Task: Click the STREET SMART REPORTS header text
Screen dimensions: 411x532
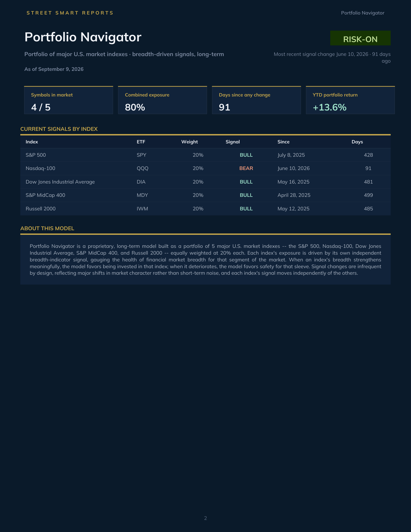Action: (x=70, y=13)
